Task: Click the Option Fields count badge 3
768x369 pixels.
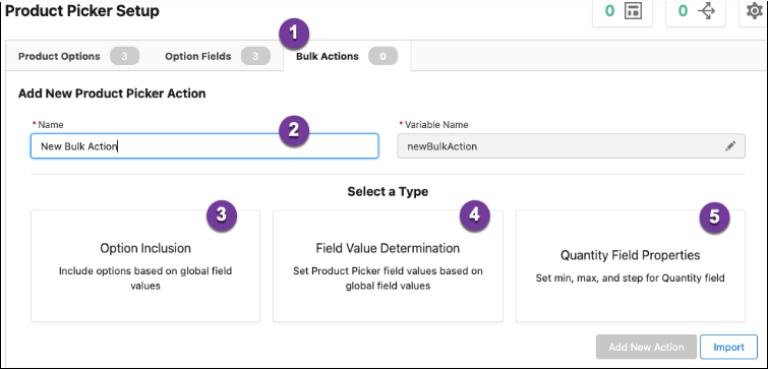Action: [x=255, y=56]
